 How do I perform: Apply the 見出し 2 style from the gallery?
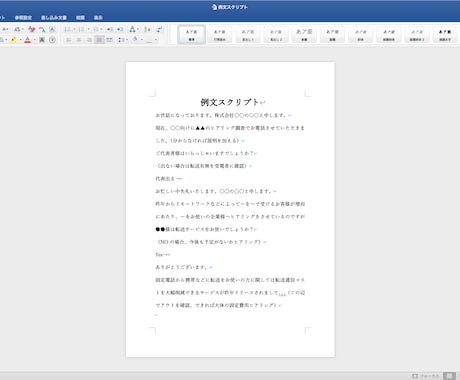pyautogui.click(x=276, y=35)
